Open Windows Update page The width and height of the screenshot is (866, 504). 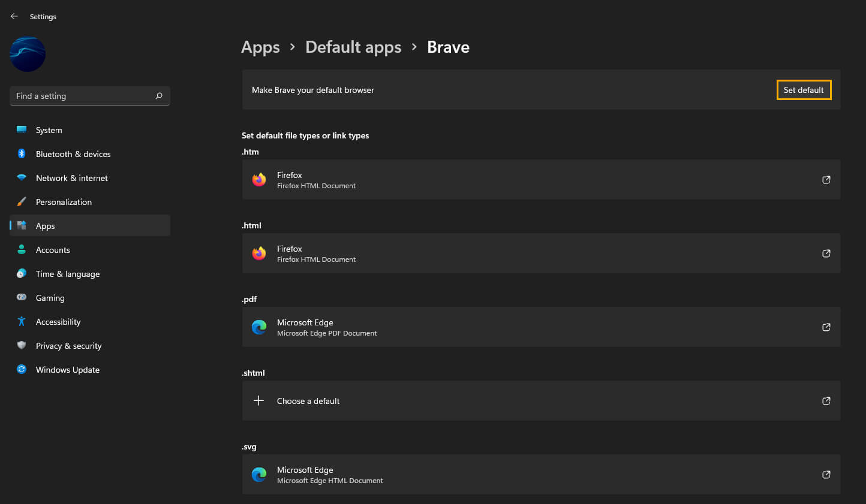(90, 370)
